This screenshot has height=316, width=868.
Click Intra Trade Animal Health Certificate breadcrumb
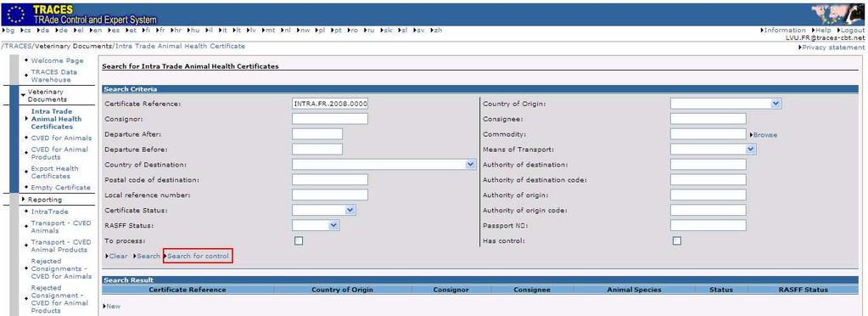coord(180,46)
